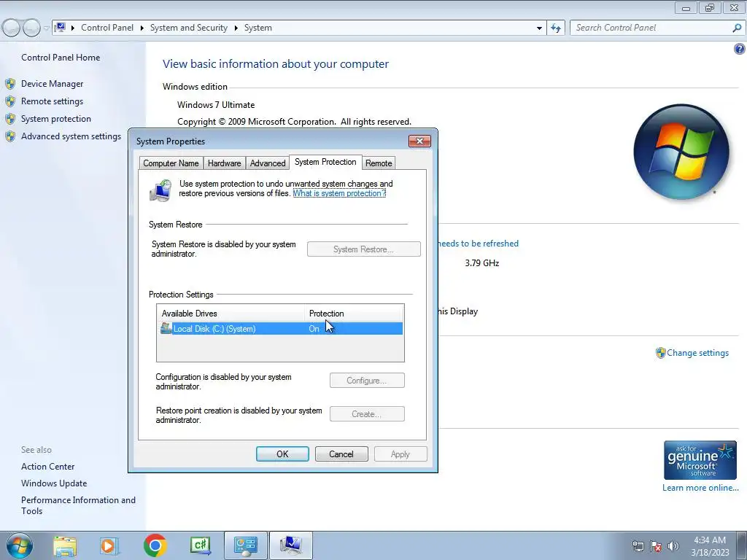Click the volume speaker tray icon
The image size is (747, 560).
[x=673, y=546]
